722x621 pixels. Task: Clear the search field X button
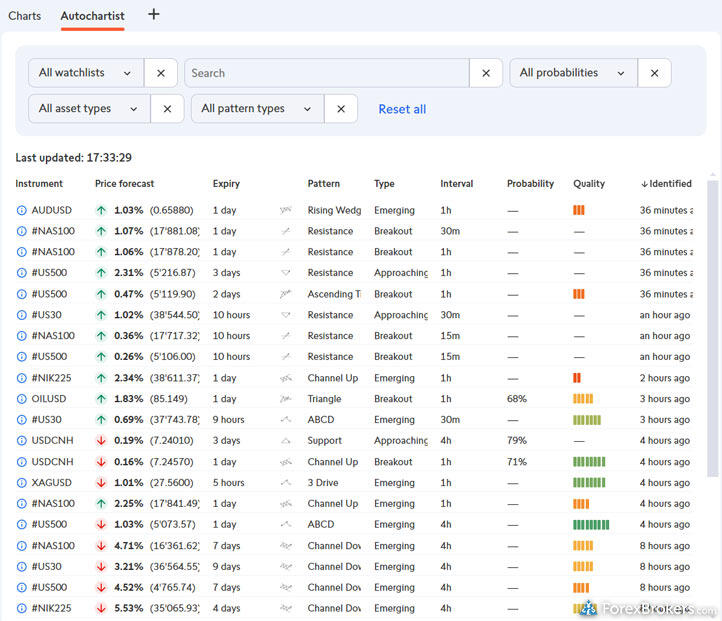coord(486,73)
